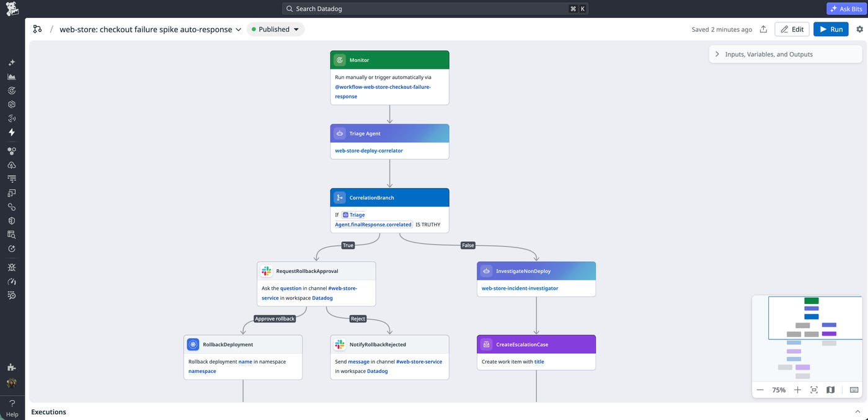Click the 75% zoom level value
The height and width of the screenshot is (420, 868).
point(779,390)
